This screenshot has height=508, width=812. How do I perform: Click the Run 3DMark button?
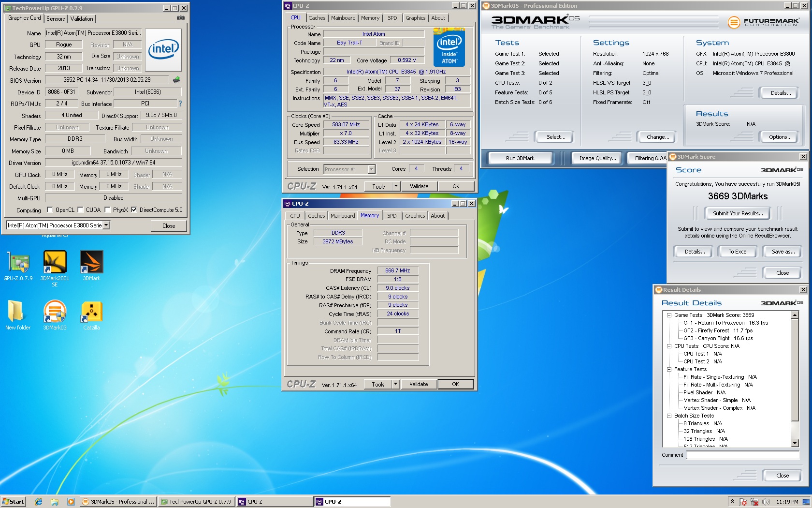(x=520, y=158)
